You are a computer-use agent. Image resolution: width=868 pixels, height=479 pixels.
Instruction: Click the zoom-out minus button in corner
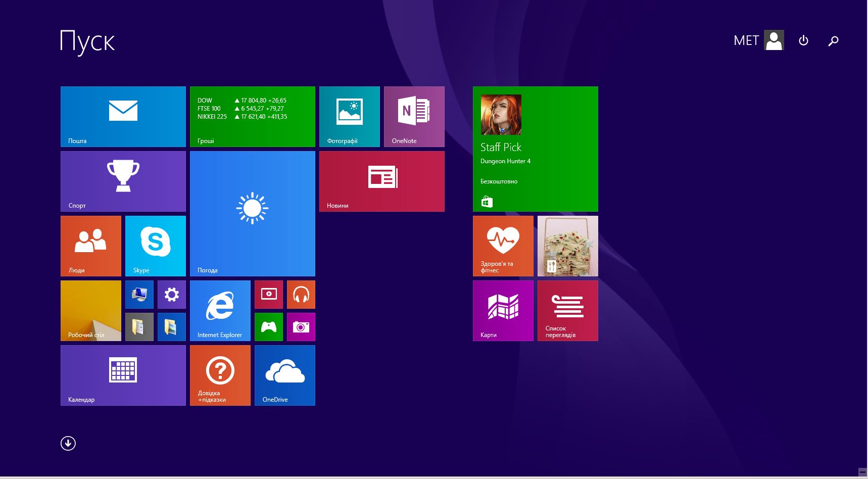pyautogui.click(x=862, y=472)
